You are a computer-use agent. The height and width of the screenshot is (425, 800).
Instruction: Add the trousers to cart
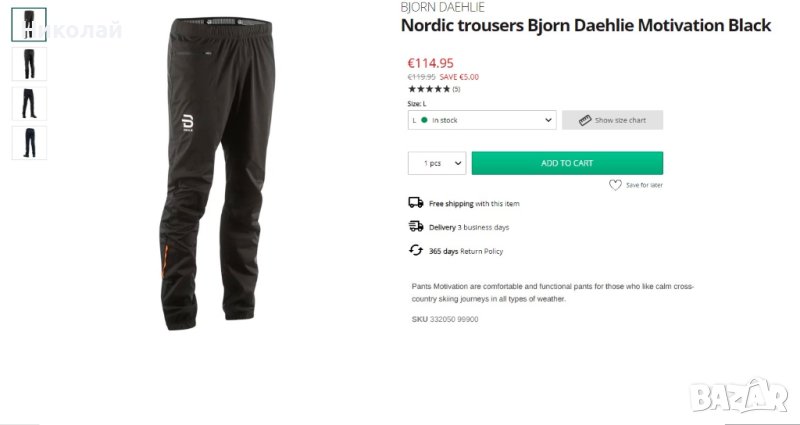(567, 163)
